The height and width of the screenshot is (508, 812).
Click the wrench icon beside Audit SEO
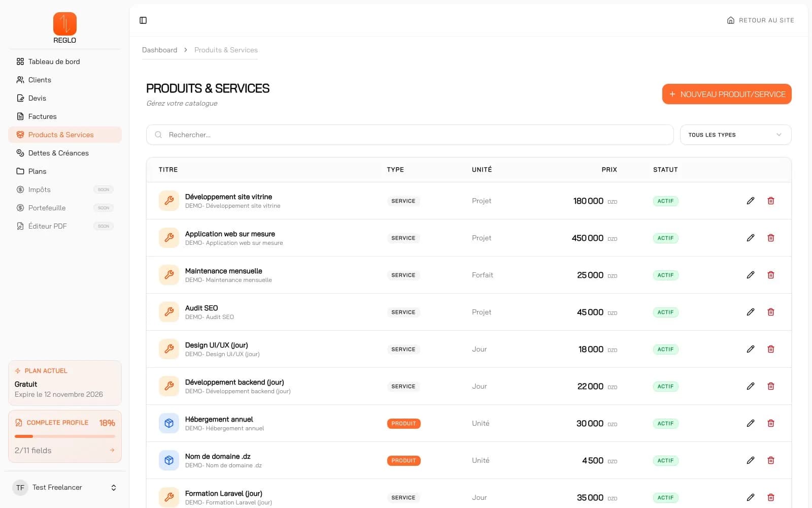(x=169, y=312)
